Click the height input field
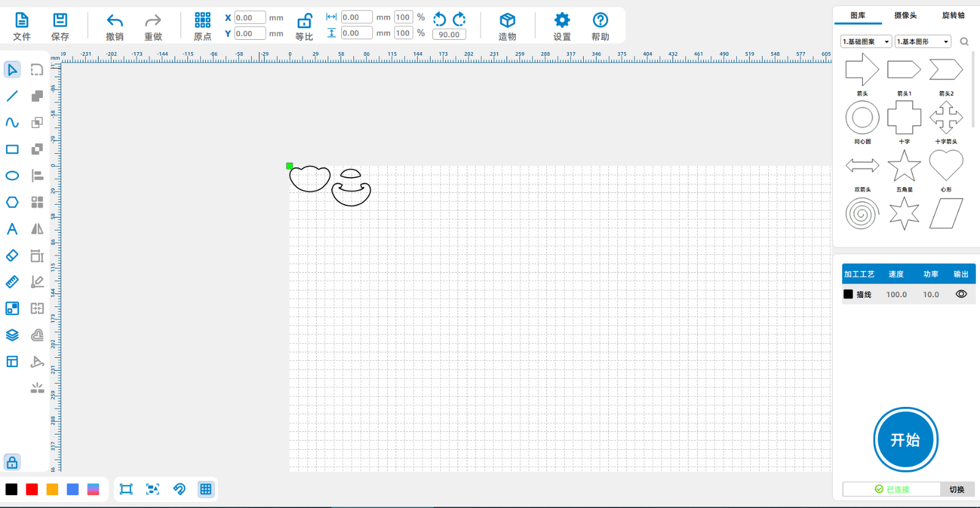The width and height of the screenshot is (980, 508). point(356,33)
